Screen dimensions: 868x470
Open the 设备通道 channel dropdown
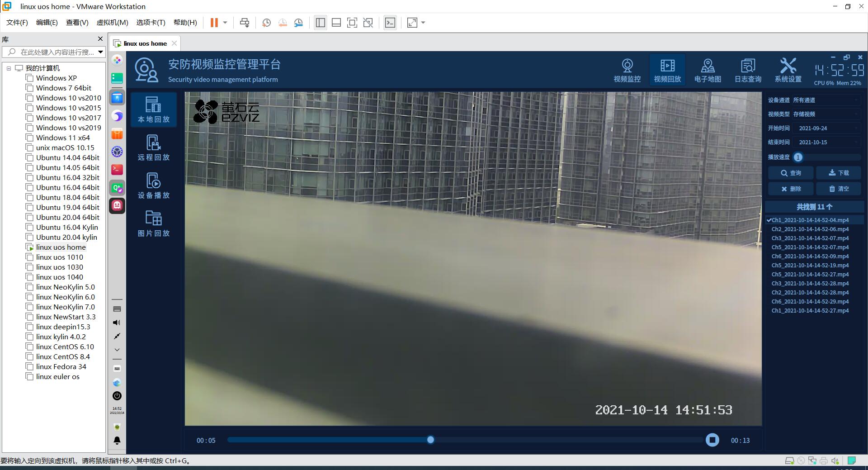[x=826, y=100]
